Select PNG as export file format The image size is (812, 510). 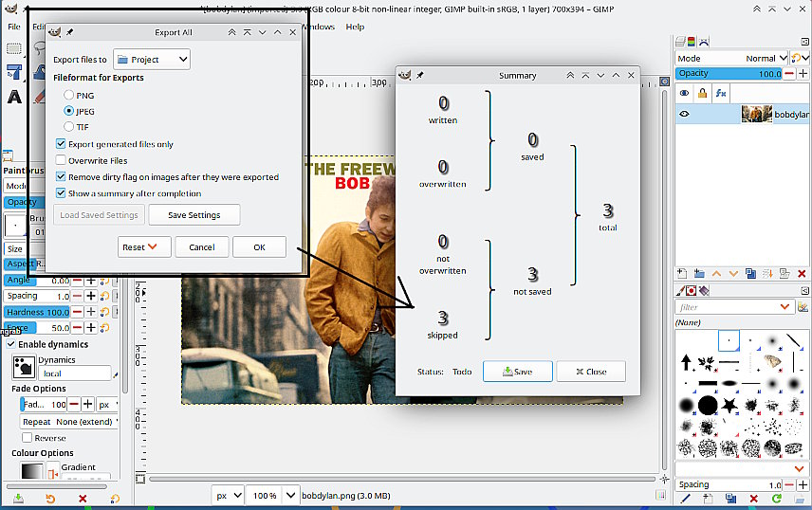coord(69,96)
